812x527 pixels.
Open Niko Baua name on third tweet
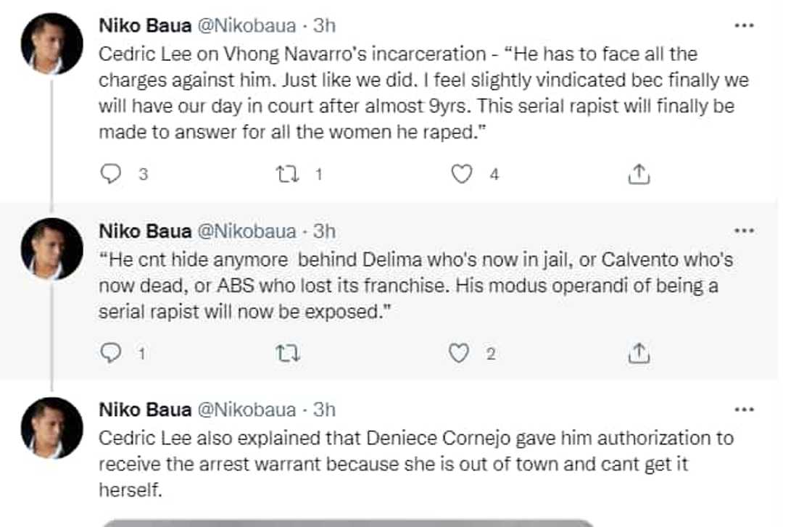[145, 410]
